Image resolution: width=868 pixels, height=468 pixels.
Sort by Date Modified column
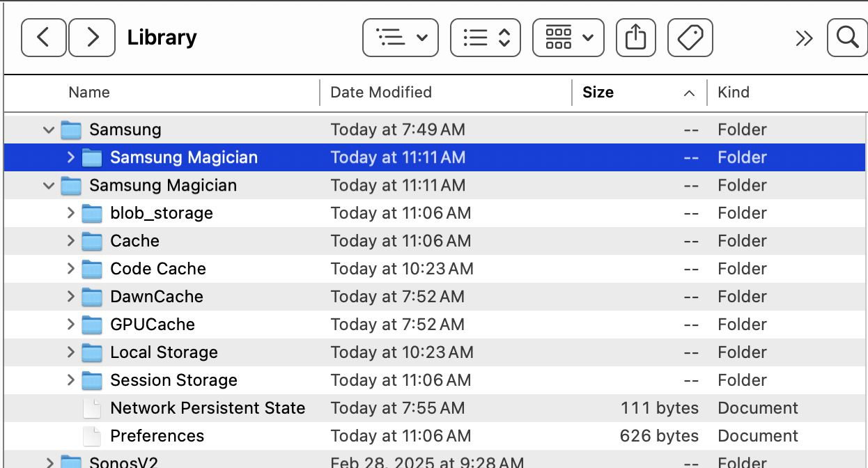381,93
